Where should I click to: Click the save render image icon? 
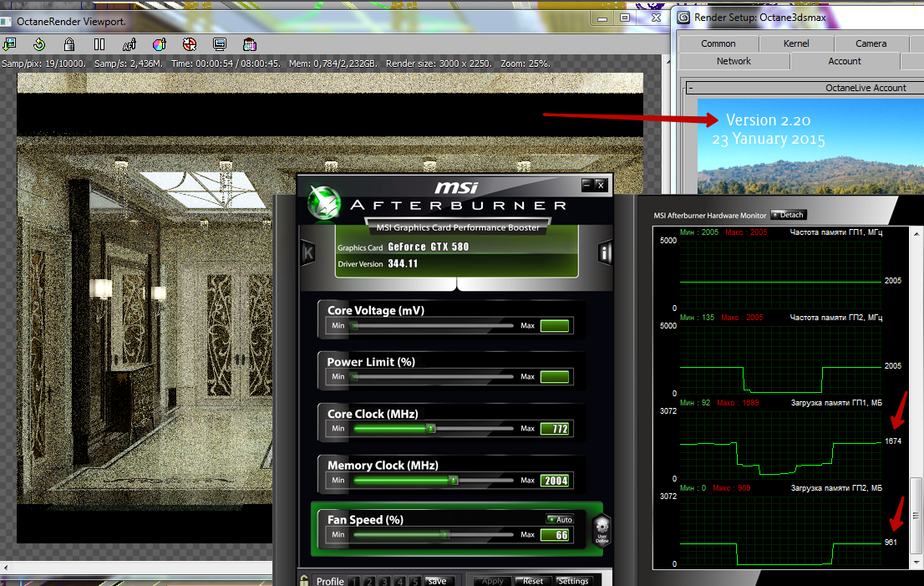(9, 44)
